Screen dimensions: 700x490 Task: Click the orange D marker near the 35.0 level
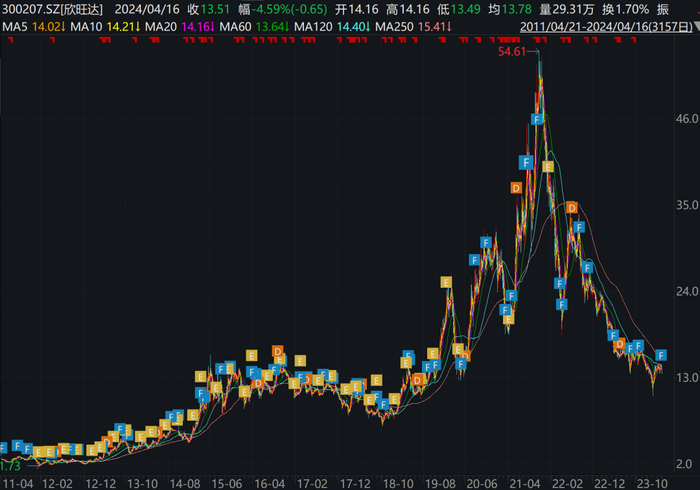(x=571, y=208)
